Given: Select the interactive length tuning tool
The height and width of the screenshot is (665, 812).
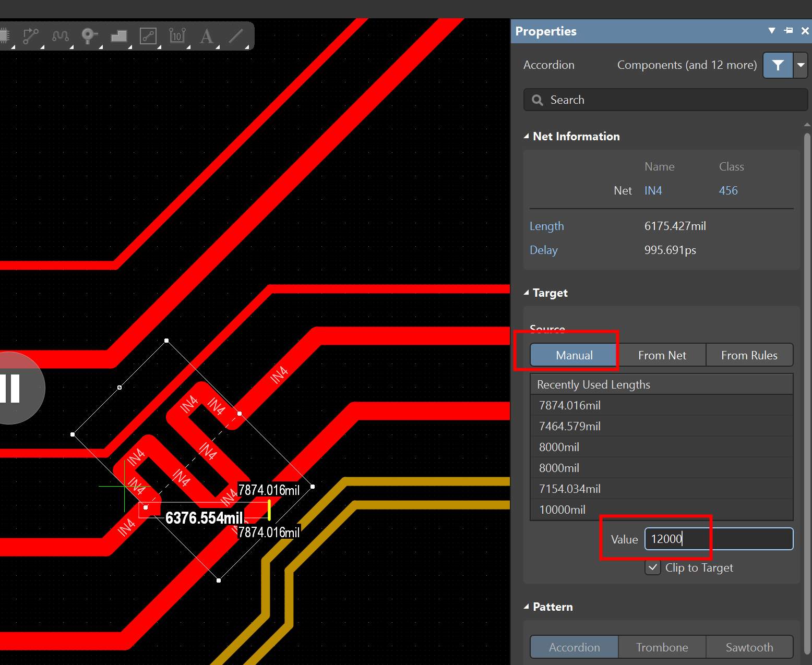Looking at the screenshot, I should coord(61,36).
